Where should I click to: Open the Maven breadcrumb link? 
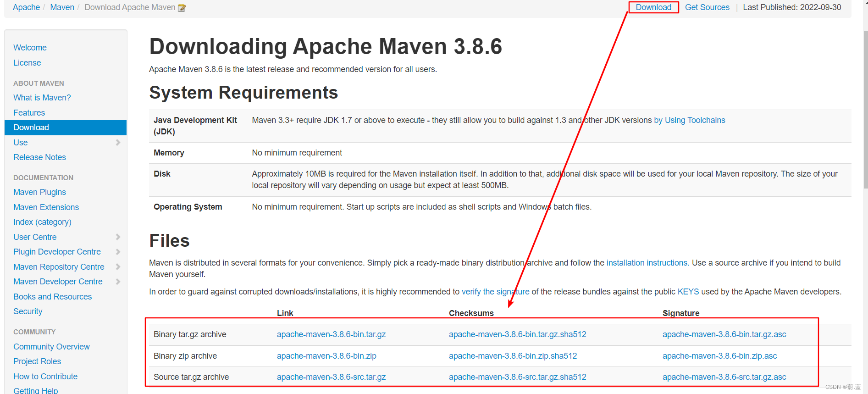62,7
